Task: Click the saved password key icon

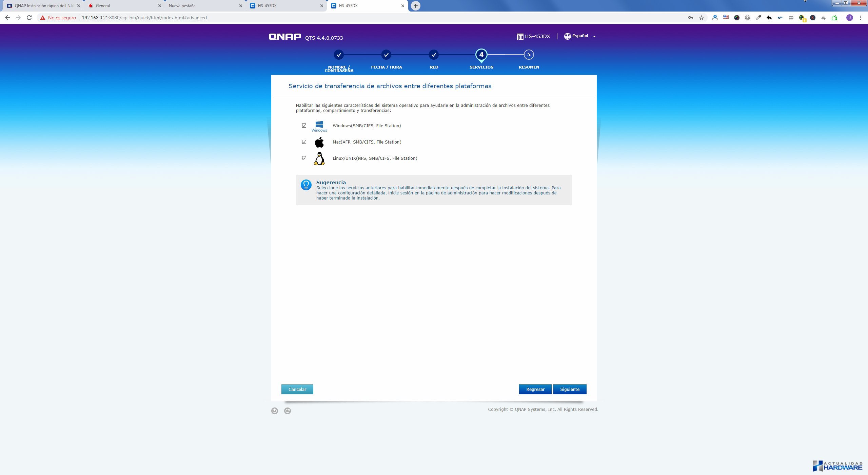Action: [691, 18]
